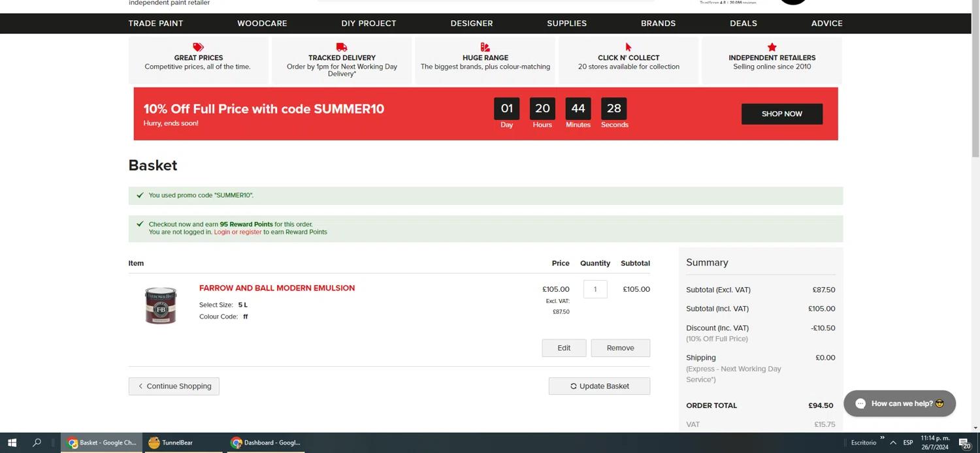This screenshot has width=980, height=453.
Task: Click the Independent Retailers star icon
Action: coord(772,47)
